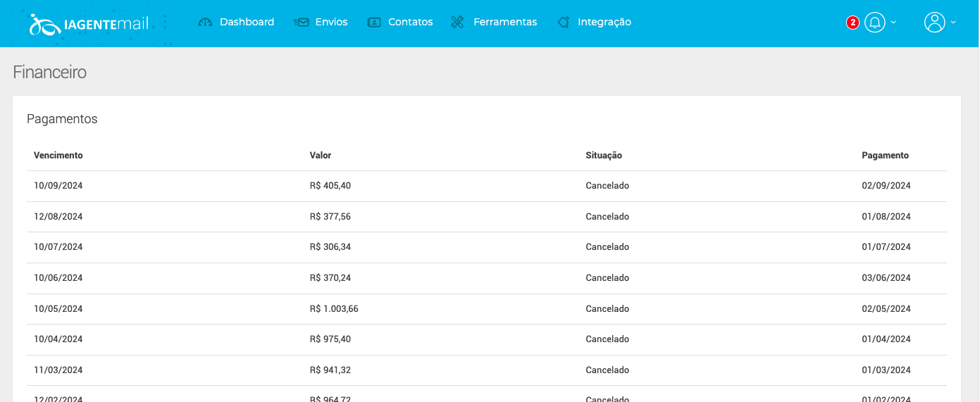Open the Ferramentas menu
This screenshot has width=980, height=402.
pyautogui.click(x=504, y=23)
